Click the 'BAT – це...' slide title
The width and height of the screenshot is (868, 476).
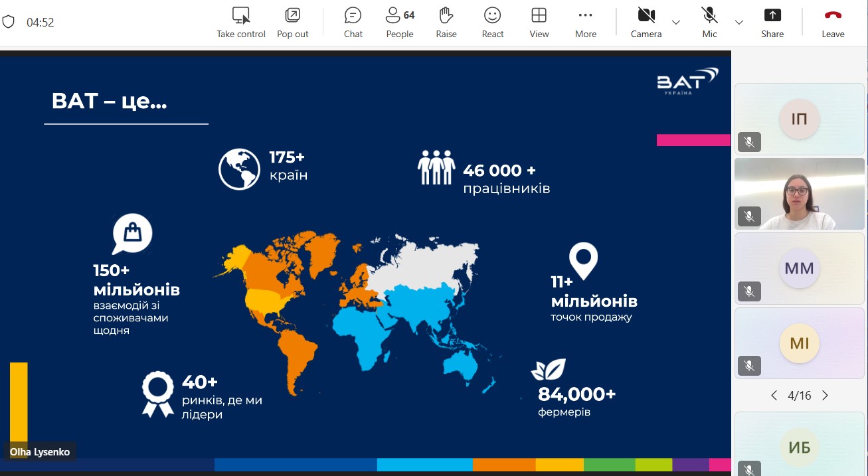pos(109,101)
